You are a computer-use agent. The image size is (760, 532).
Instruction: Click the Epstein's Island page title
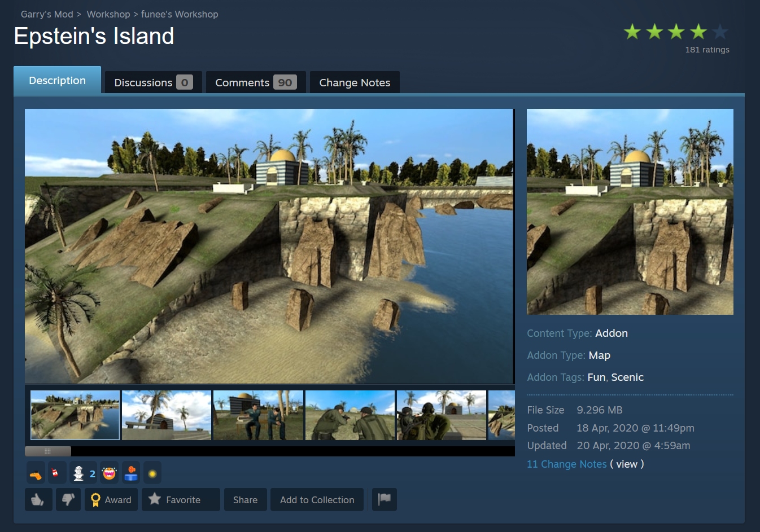pyautogui.click(x=94, y=36)
